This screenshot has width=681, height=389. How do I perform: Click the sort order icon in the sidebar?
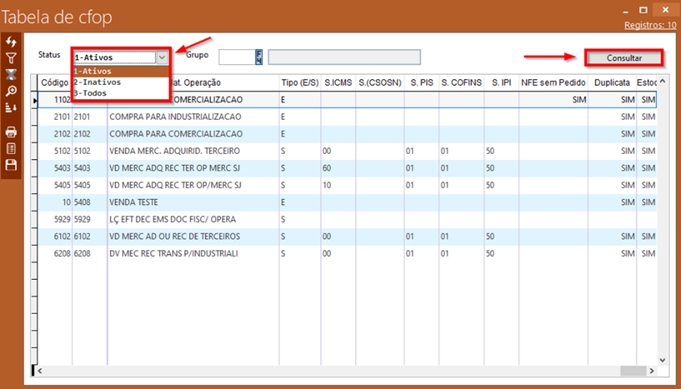click(x=11, y=107)
